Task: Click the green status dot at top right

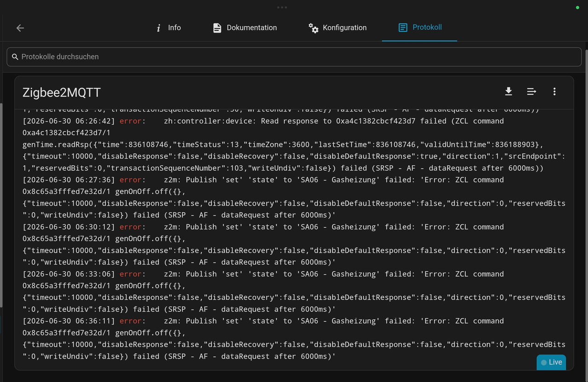Action: [x=577, y=7]
